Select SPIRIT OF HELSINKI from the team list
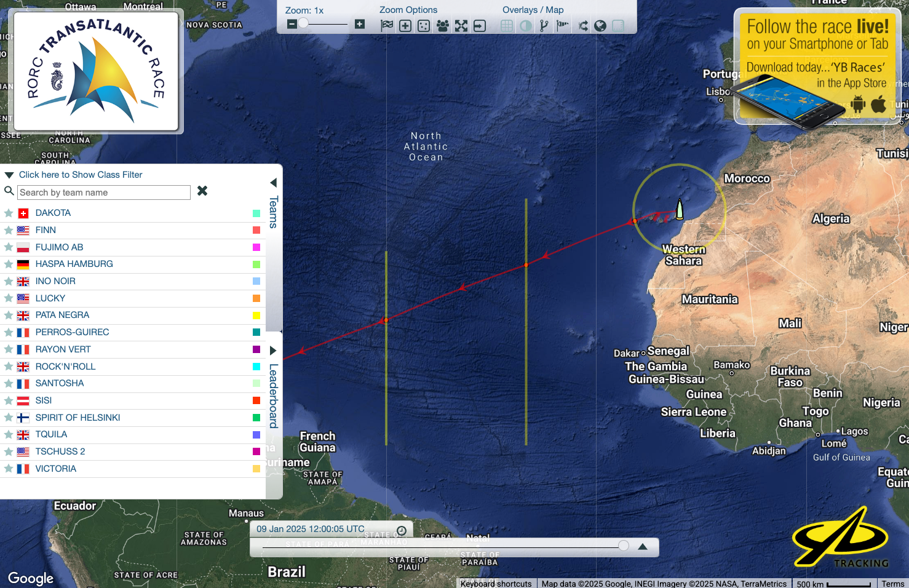The width and height of the screenshot is (909, 588). [77, 418]
